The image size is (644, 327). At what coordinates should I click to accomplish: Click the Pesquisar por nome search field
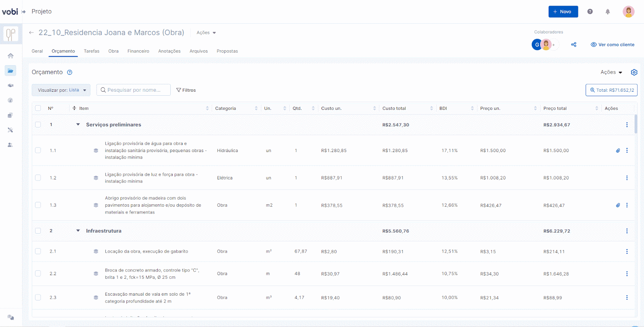click(x=134, y=90)
